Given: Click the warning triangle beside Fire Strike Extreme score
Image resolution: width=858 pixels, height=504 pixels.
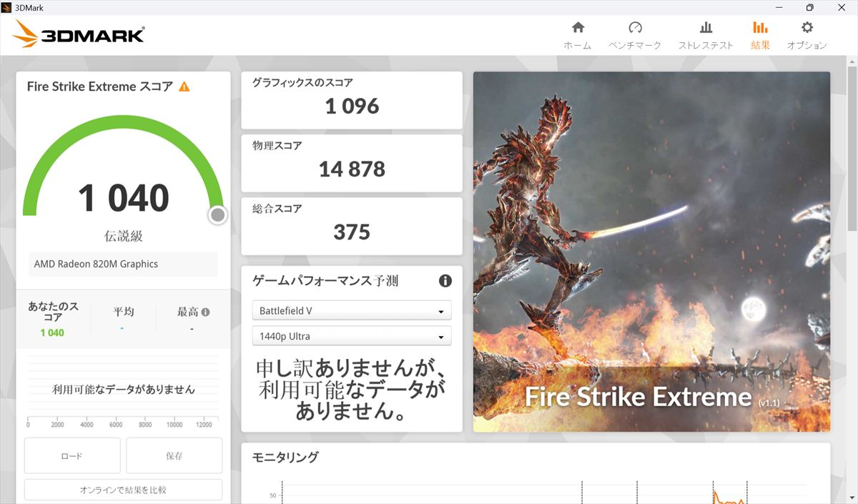Looking at the screenshot, I should click(x=184, y=87).
